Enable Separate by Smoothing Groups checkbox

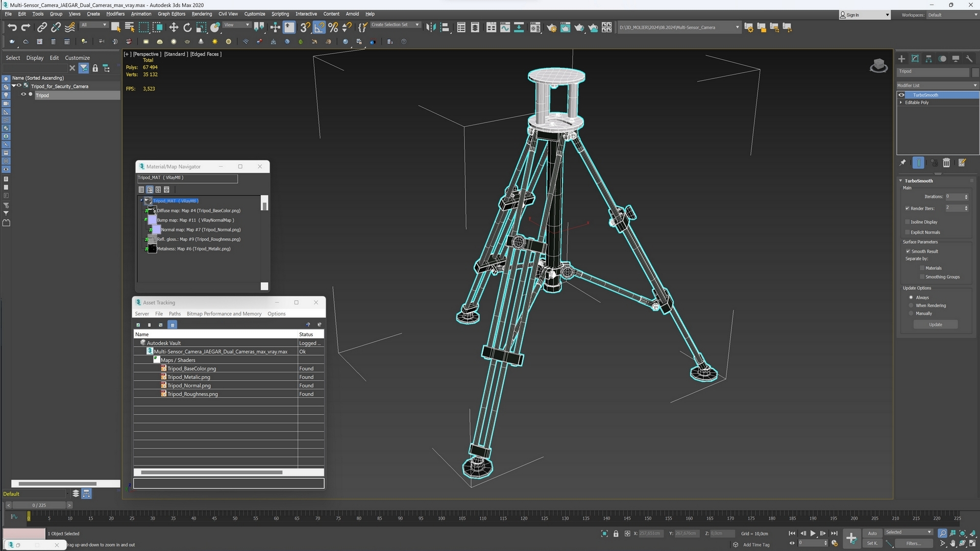(922, 277)
